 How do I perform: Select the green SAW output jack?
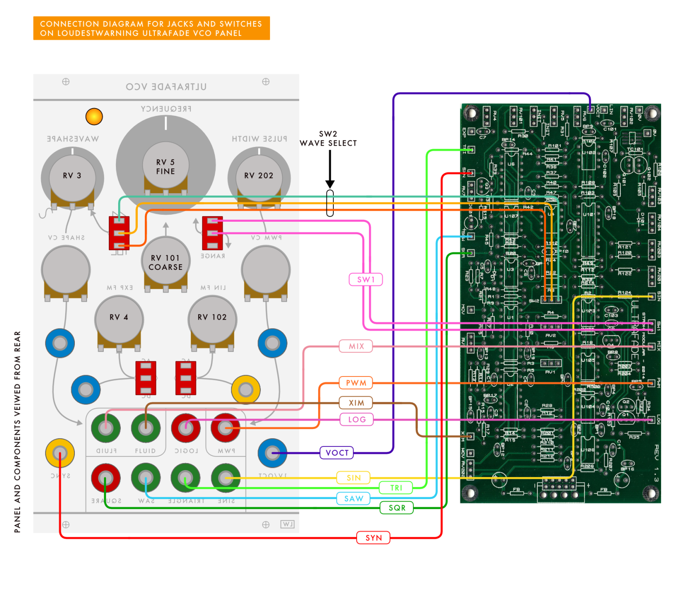[146, 478]
